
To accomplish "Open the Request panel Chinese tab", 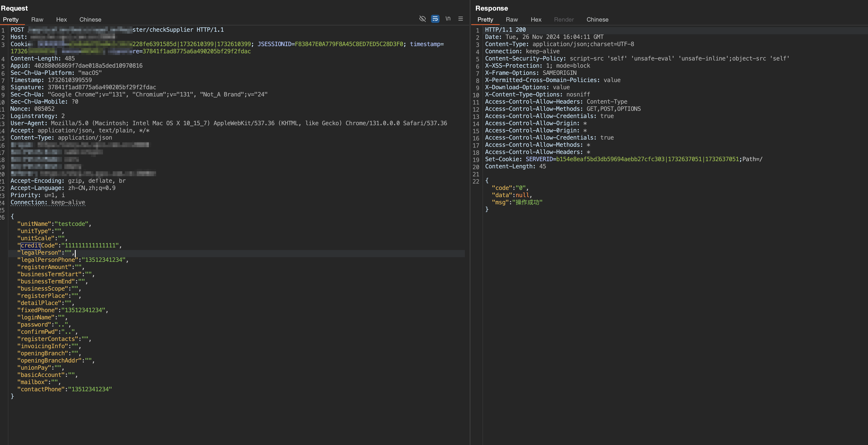I will tap(90, 19).
